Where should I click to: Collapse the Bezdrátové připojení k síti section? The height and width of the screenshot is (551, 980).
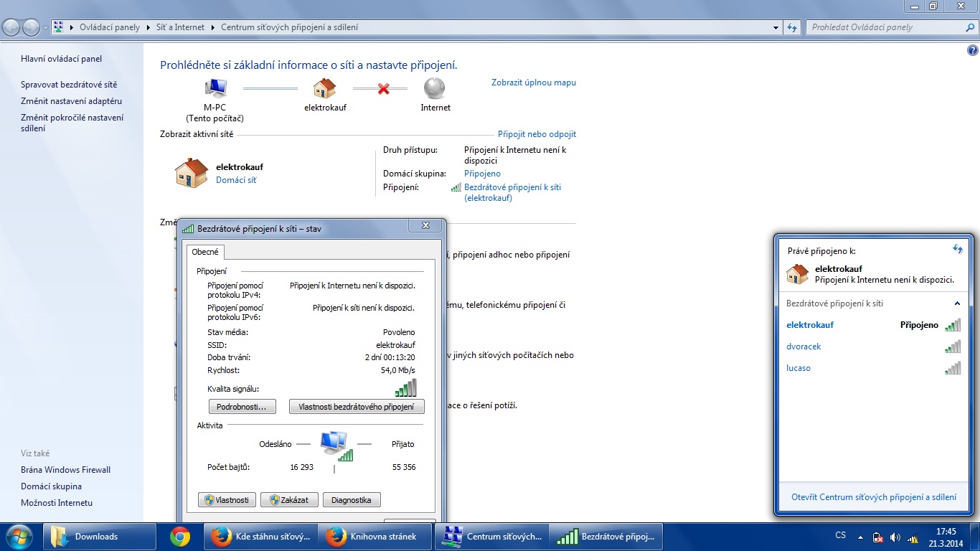[x=957, y=303]
